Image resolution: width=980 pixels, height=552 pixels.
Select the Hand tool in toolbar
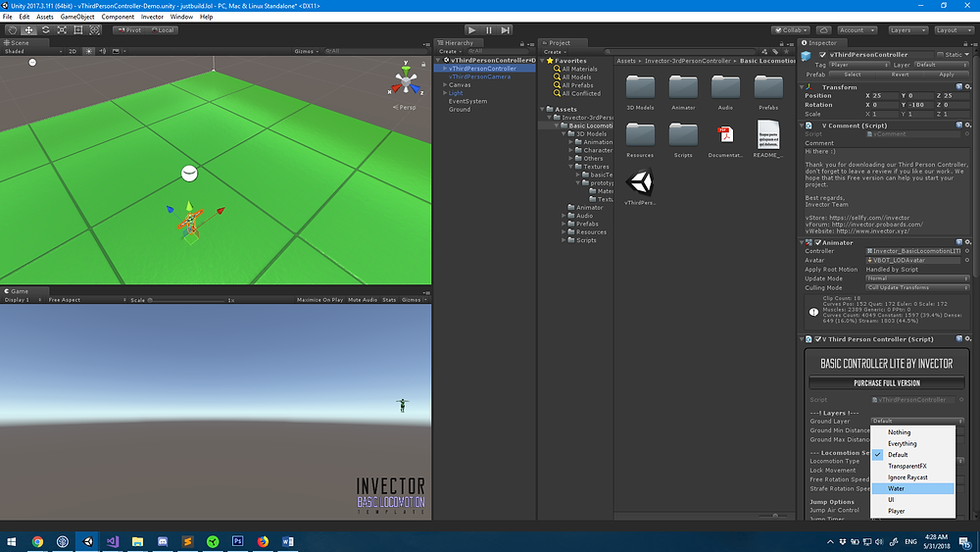click(x=12, y=30)
